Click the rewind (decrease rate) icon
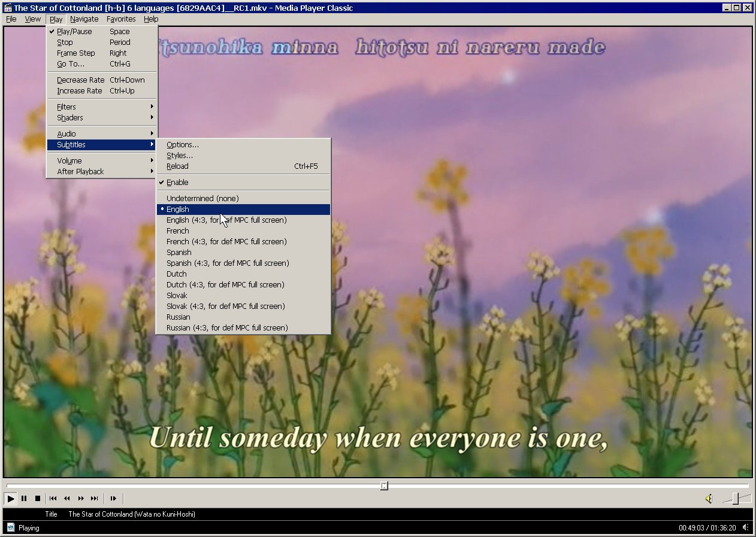This screenshot has width=756, height=537. tap(66, 498)
